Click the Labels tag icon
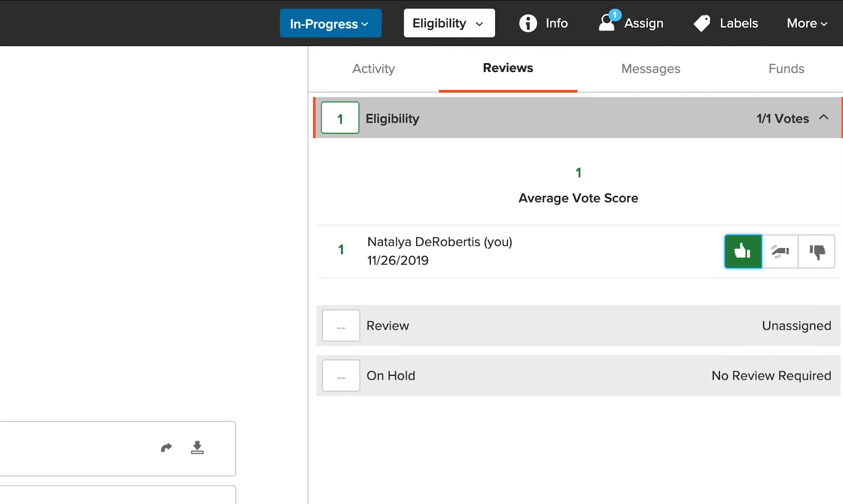Screen dimensions: 843x504 [x=702, y=23]
